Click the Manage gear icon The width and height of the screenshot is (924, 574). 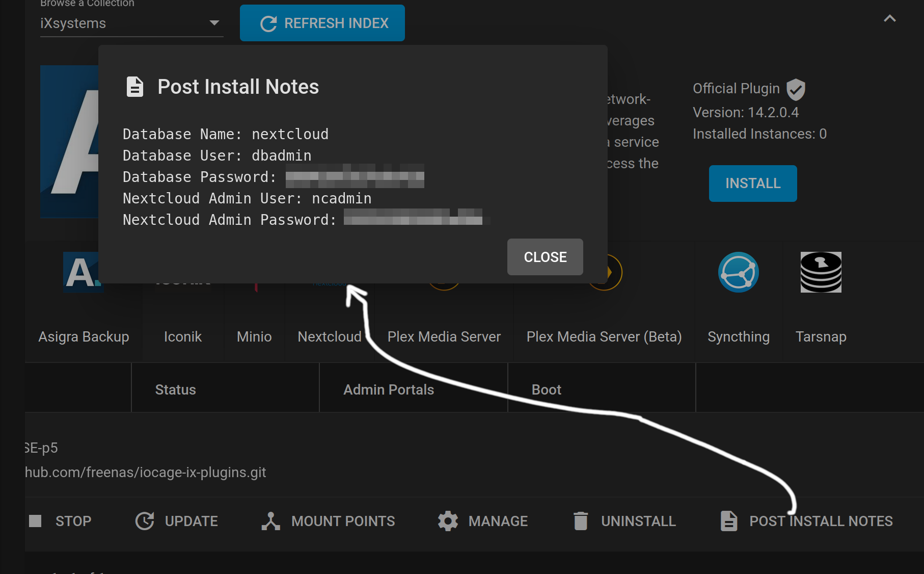tap(448, 521)
